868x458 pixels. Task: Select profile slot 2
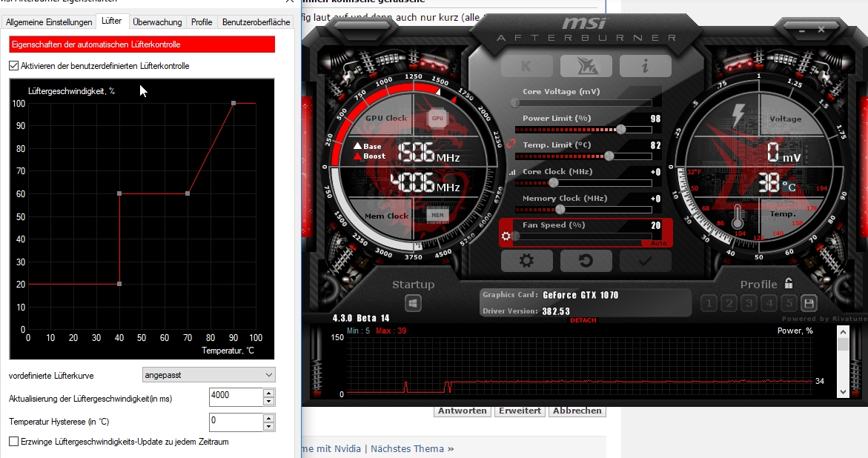pos(729,303)
